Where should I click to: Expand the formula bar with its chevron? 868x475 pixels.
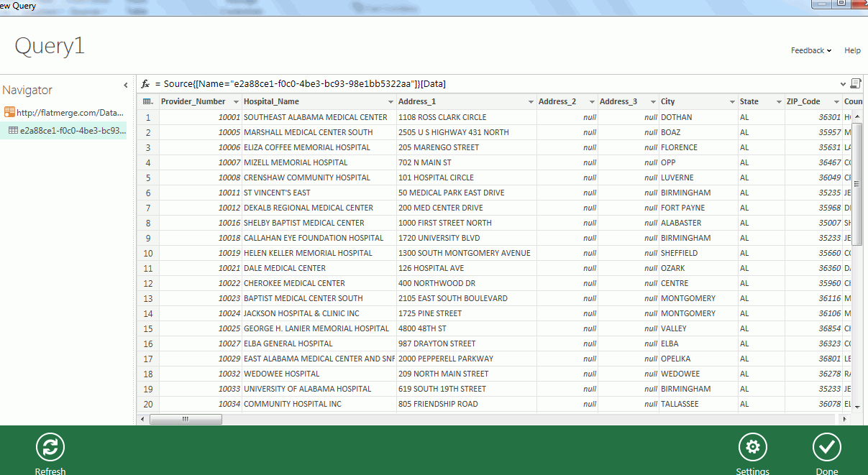point(843,83)
